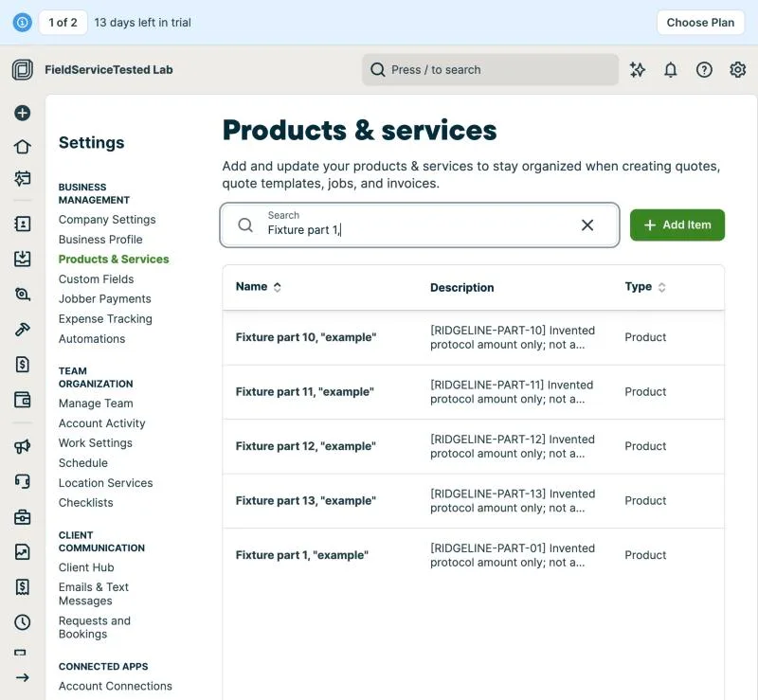Open the Fixture part 10 row
The width and height of the screenshot is (758, 700).
pyautogui.click(x=473, y=337)
